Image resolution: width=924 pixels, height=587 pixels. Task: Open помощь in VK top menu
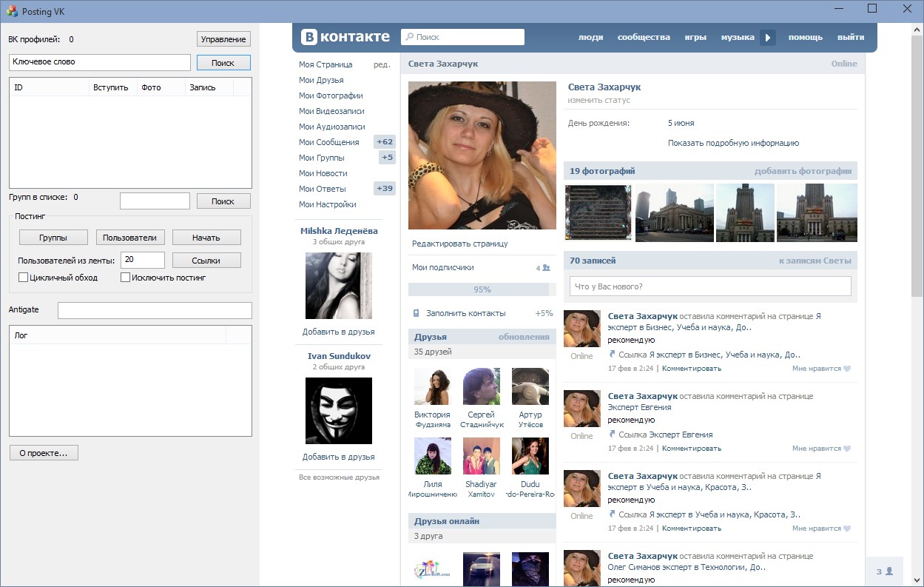(805, 37)
